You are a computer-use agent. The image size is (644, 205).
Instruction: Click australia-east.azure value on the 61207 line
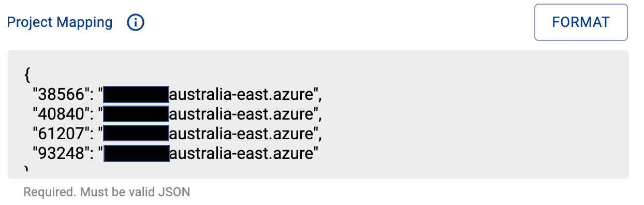(241, 134)
